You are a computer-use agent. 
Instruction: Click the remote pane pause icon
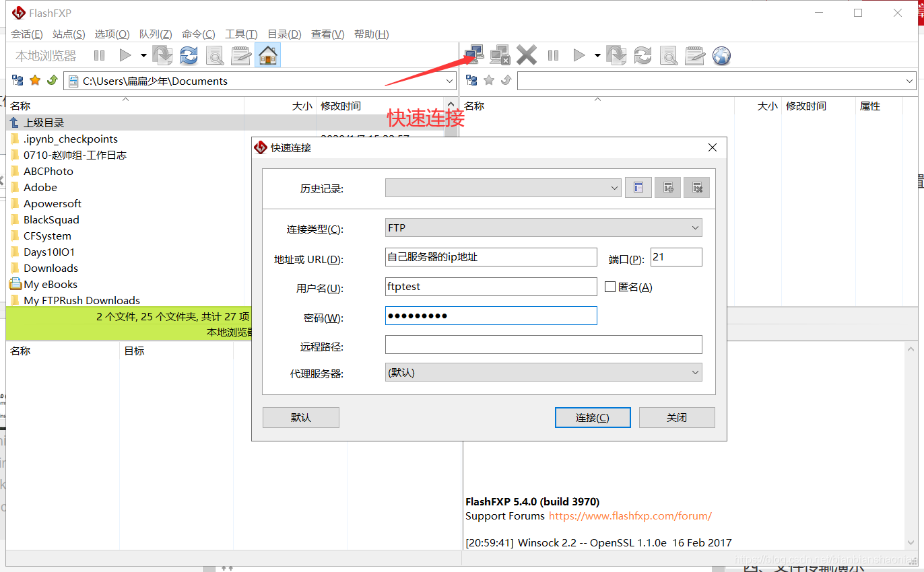(553, 56)
